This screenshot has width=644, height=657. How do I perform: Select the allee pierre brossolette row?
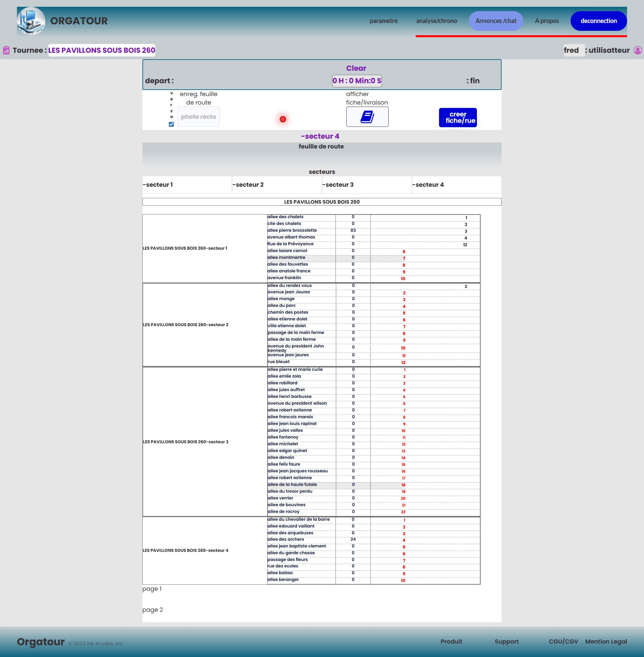pos(292,230)
